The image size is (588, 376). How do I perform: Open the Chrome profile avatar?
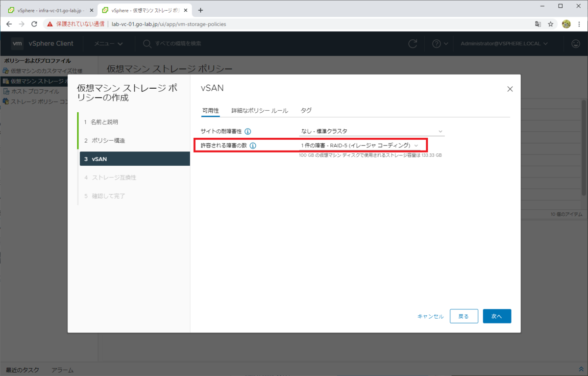pos(566,24)
